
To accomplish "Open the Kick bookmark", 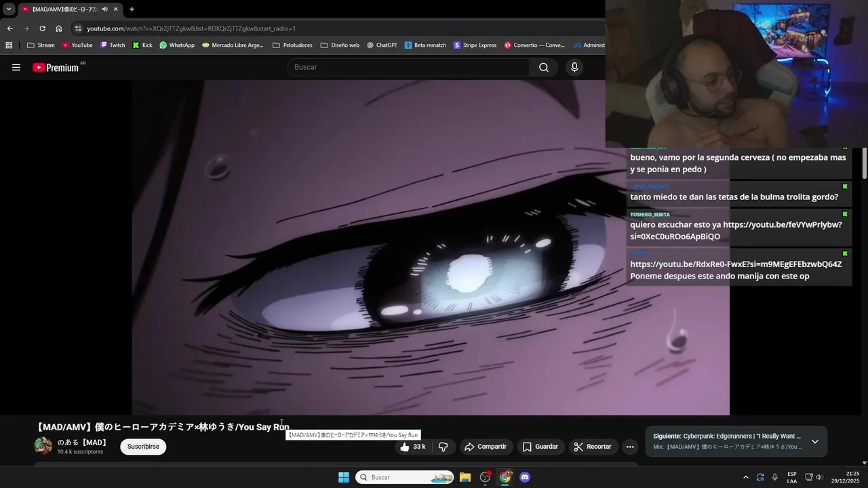I will [x=142, y=45].
